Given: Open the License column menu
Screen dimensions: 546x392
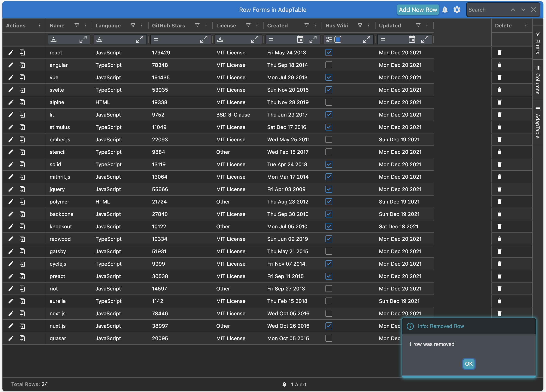Looking at the screenshot, I should pos(257,25).
